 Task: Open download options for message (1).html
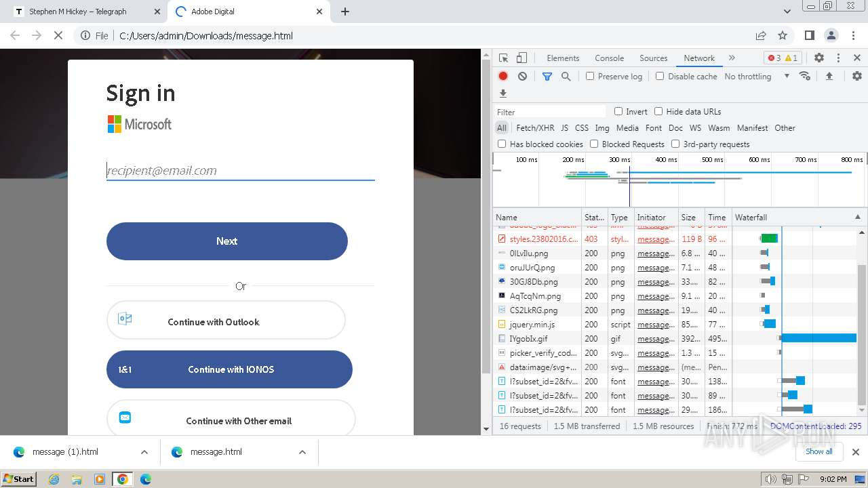pos(144,452)
